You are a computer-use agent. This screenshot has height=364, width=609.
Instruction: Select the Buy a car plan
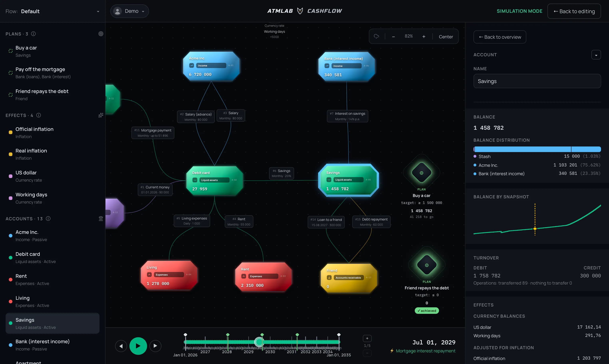[53, 51]
